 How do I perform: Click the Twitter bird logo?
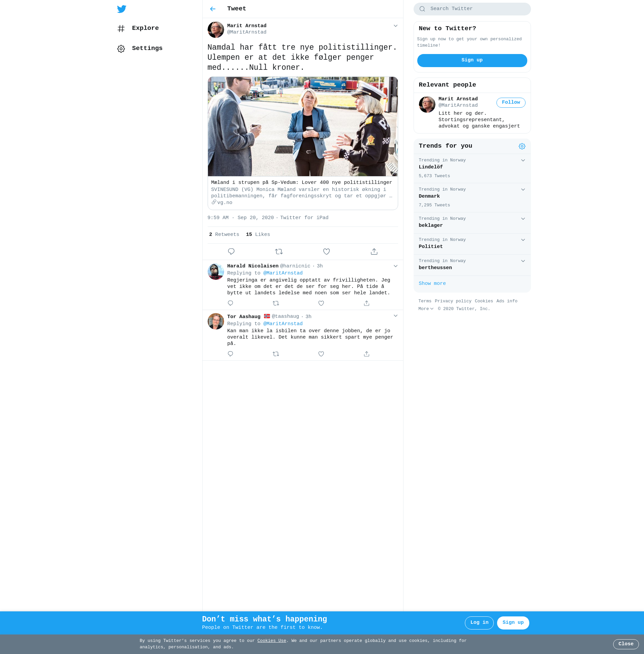coord(121,9)
